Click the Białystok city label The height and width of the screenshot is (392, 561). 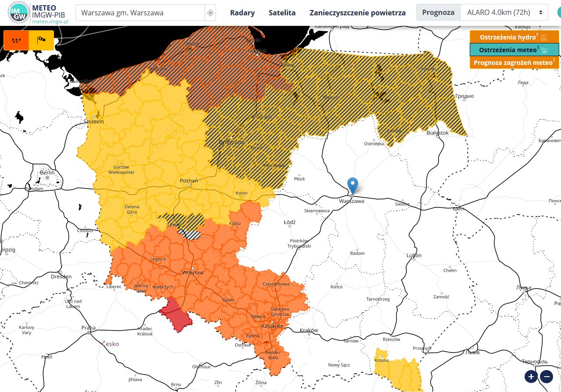click(438, 132)
